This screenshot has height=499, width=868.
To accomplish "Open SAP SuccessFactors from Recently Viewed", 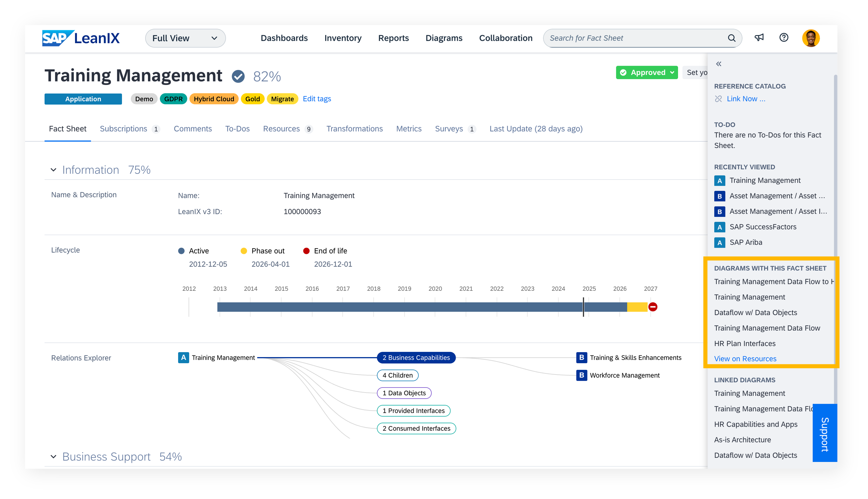I will [763, 227].
